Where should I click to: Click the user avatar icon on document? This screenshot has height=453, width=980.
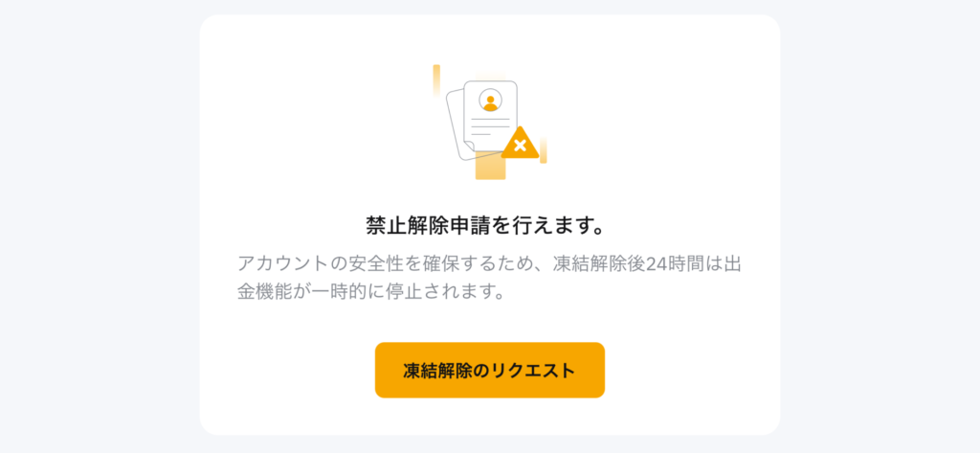491,101
